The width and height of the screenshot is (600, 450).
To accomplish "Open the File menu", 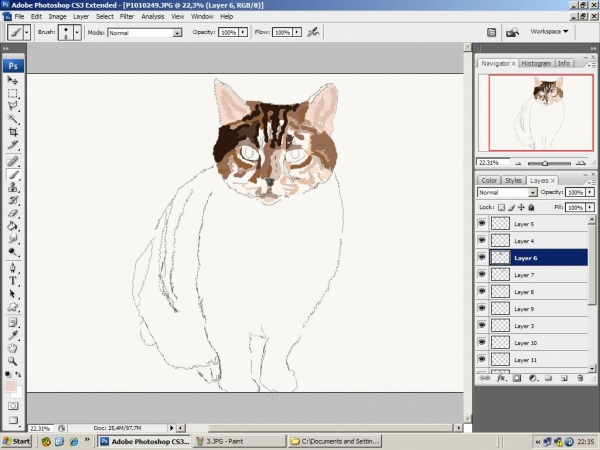I will pos(19,16).
